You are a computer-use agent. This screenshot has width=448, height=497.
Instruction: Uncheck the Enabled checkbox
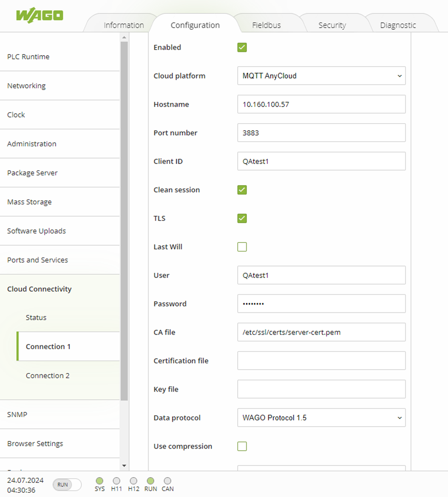coord(242,47)
